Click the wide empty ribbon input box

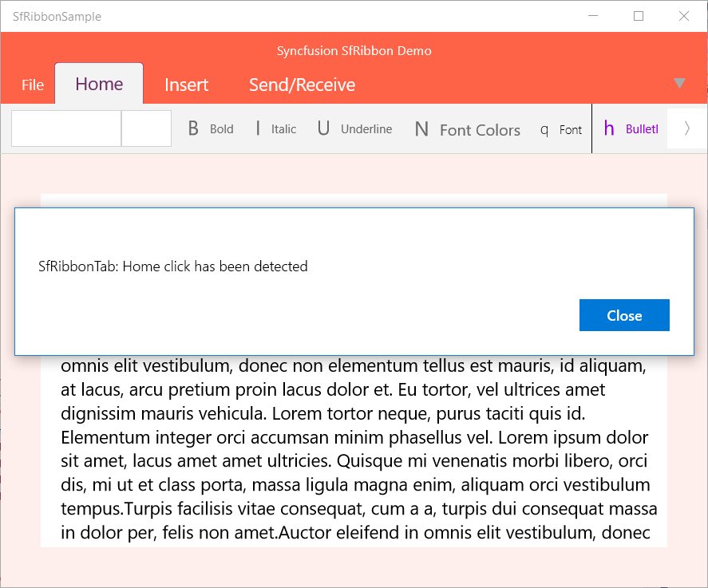(x=66, y=128)
